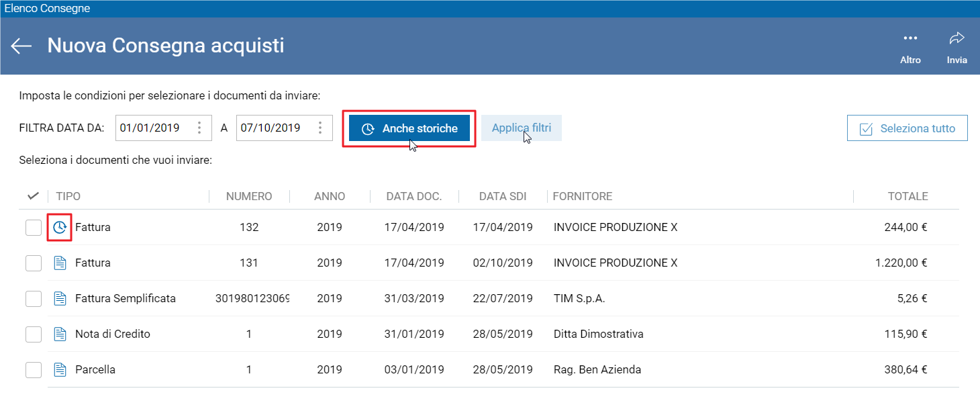Screen dimensions: 980x409
Task: Sort by the TOTALE column header
Action: click(x=908, y=196)
